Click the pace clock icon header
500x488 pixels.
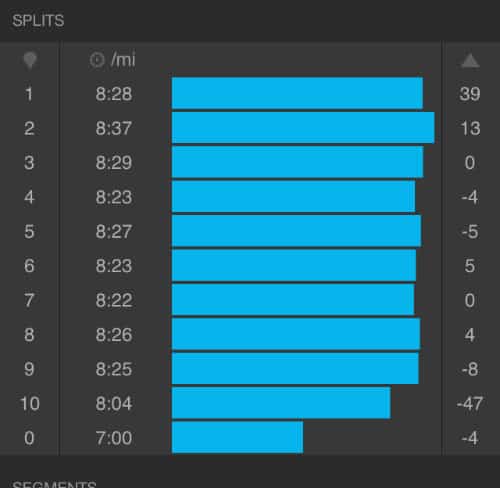[x=97, y=60]
